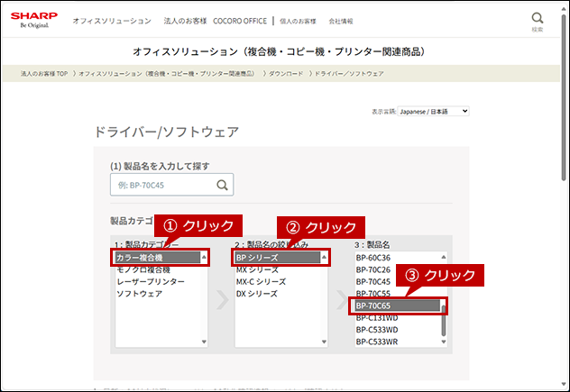Open オフィスソリューション in top navigation

[x=112, y=21]
